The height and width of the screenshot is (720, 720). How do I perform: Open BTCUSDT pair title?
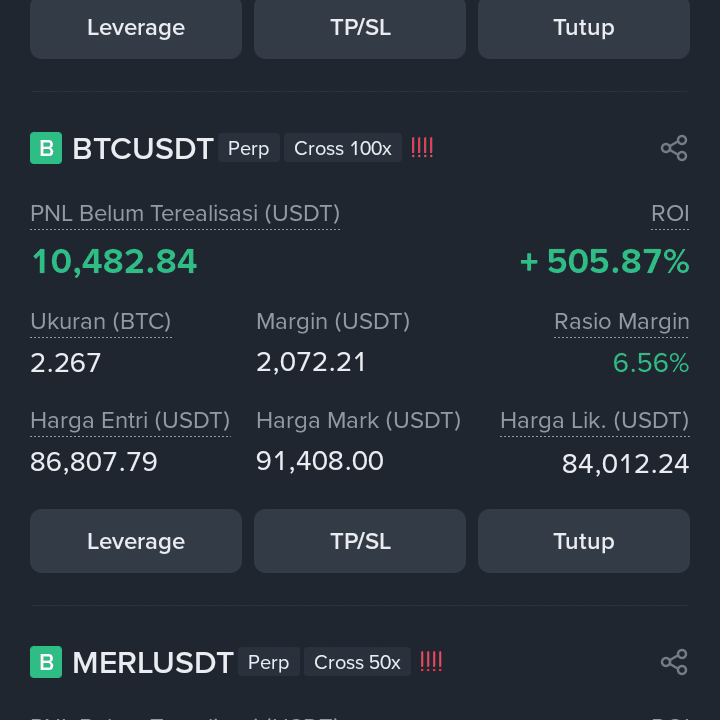point(143,148)
